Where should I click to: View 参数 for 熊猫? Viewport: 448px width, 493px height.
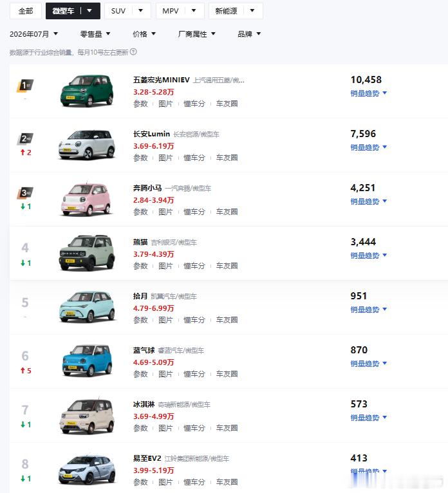[140, 266]
